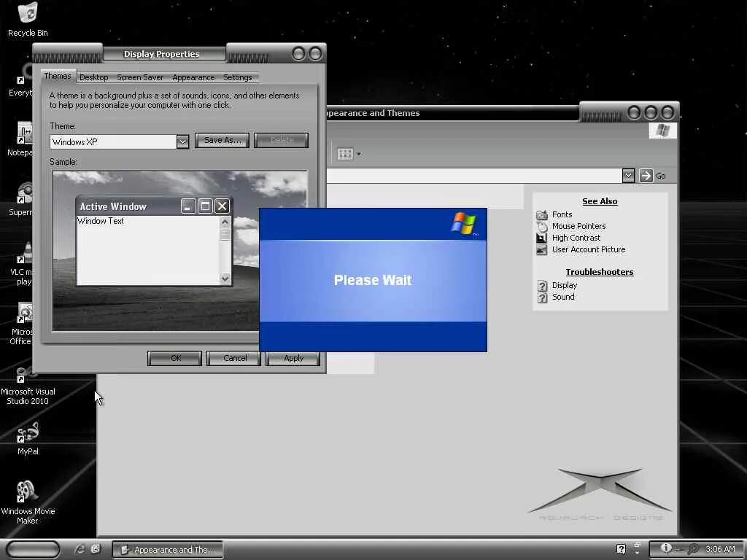The image size is (747, 560).
Task: Click OK in Display Properties
Action: [x=175, y=358]
